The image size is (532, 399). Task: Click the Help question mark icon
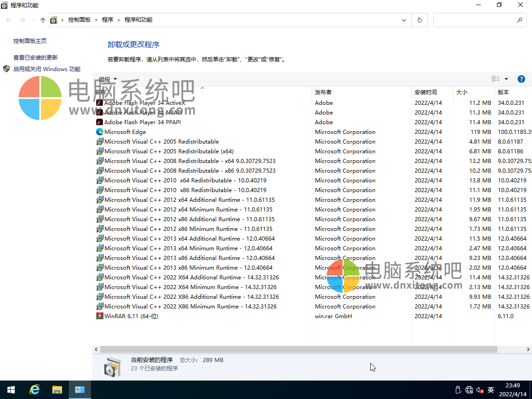[521, 79]
